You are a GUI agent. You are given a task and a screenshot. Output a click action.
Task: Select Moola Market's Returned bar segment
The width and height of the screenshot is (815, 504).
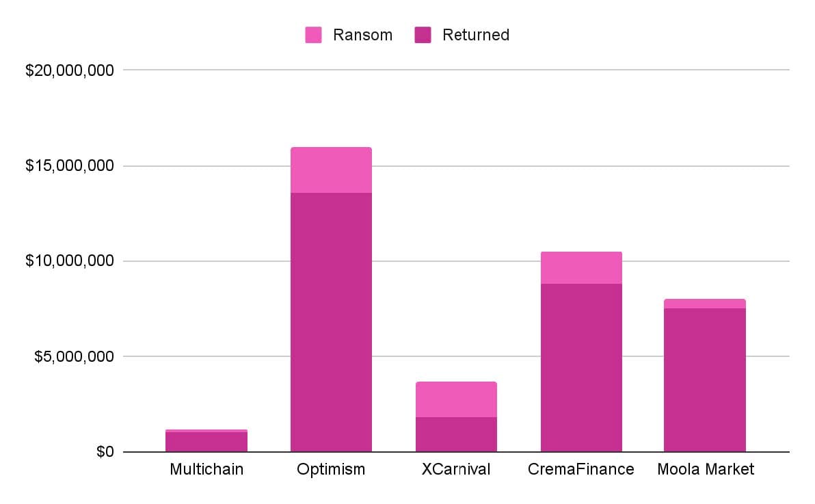pos(705,380)
